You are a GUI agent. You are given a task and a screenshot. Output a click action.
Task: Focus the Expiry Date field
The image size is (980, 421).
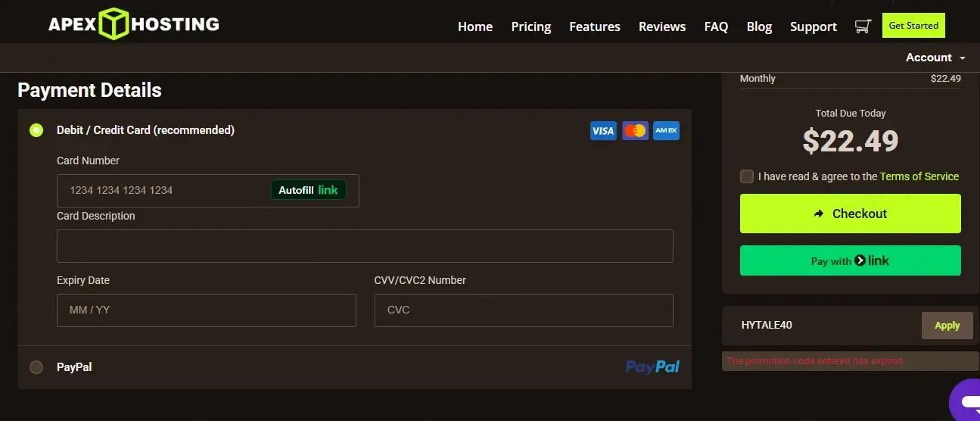(207, 310)
